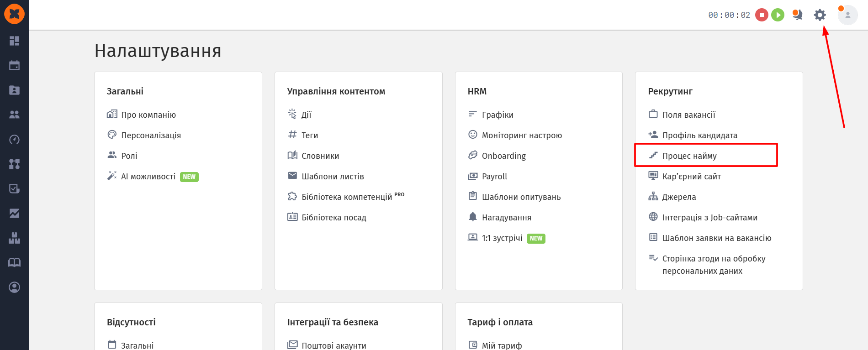Open the user account circle icon in sidebar

tap(14, 287)
